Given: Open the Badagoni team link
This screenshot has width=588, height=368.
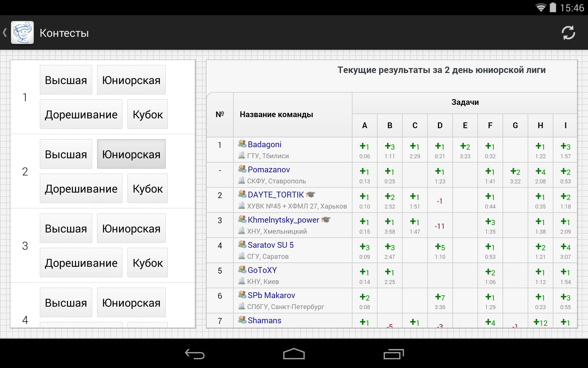Looking at the screenshot, I should click(265, 144).
